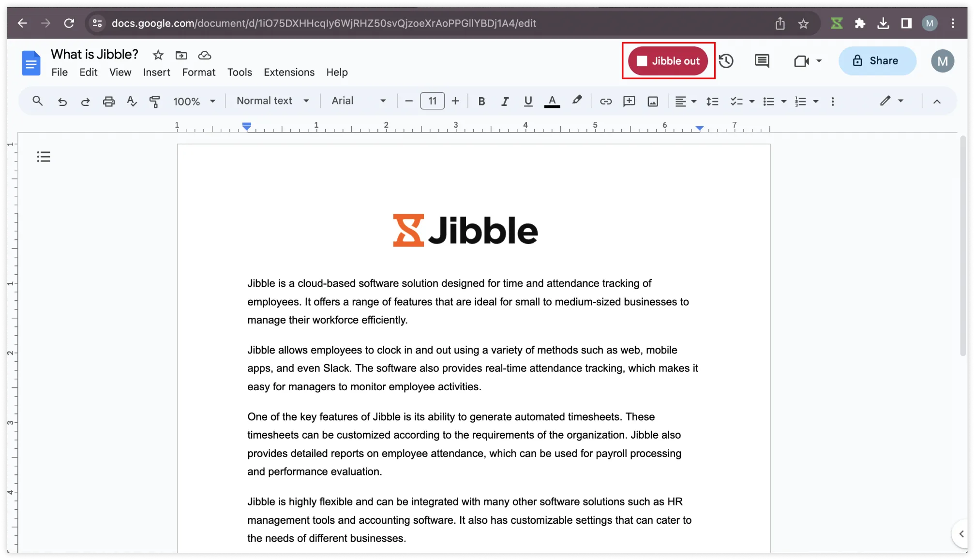Screen dimensions: 975x560
Task: Open the Insert menu
Action: tap(156, 72)
